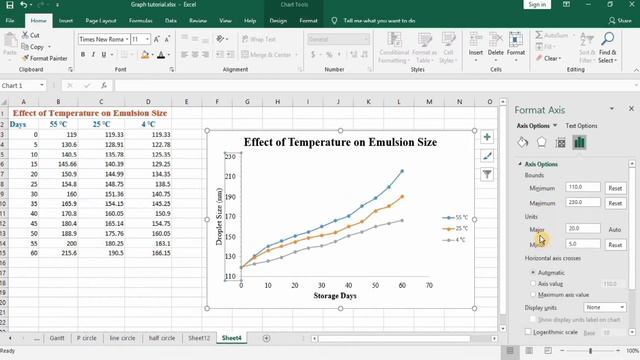Switch to Page Break Preview in status bar
The image size is (640, 360).
548,351
